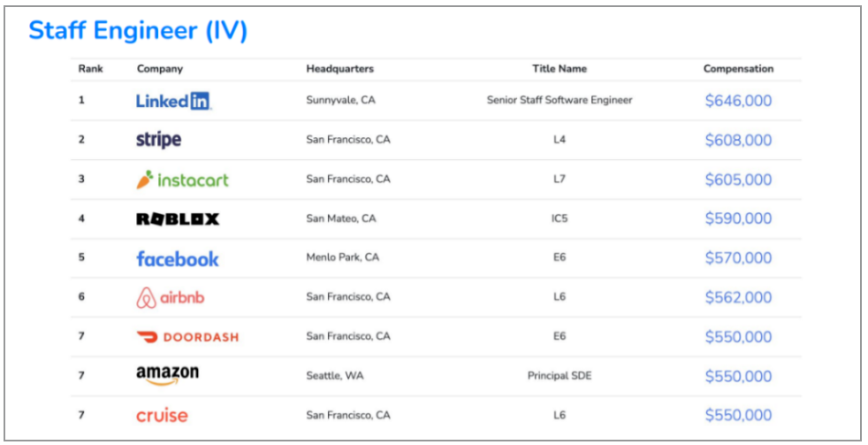
Task: Click the Amazon logo
Action: [168, 375]
